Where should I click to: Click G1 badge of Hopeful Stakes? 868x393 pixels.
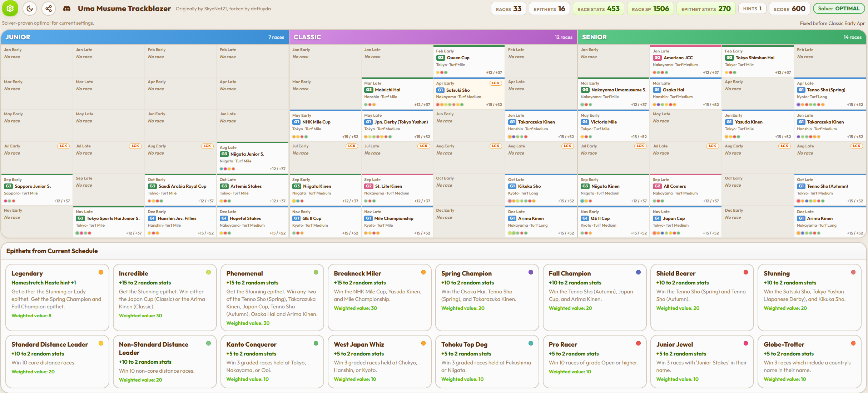[224, 218]
